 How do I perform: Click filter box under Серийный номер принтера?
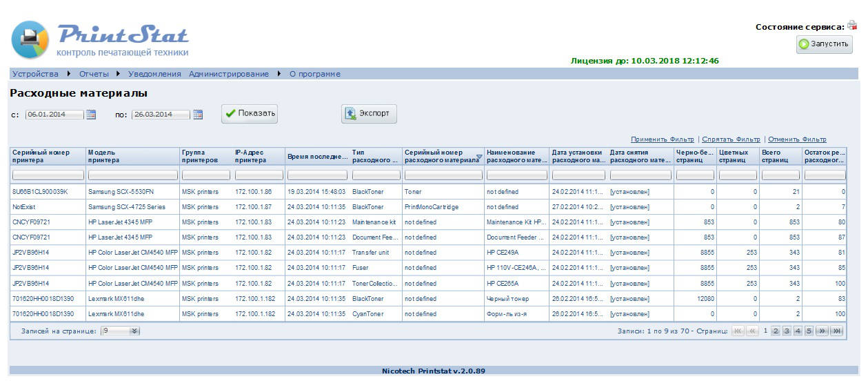(48, 175)
